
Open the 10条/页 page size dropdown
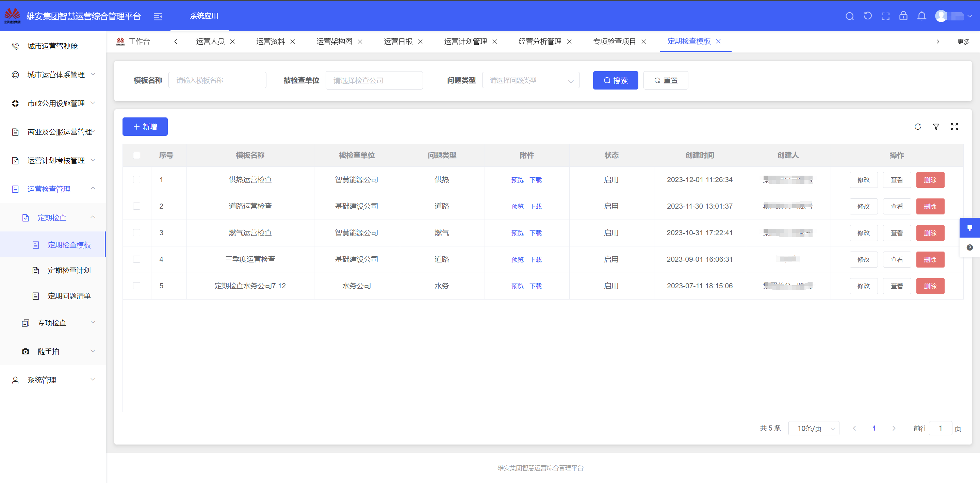814,428
